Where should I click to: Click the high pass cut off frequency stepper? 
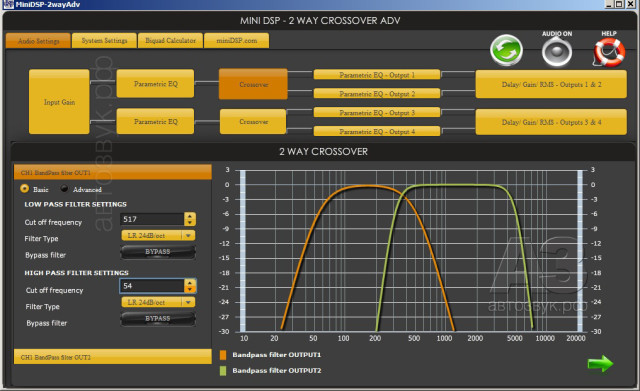click(190, 286)
